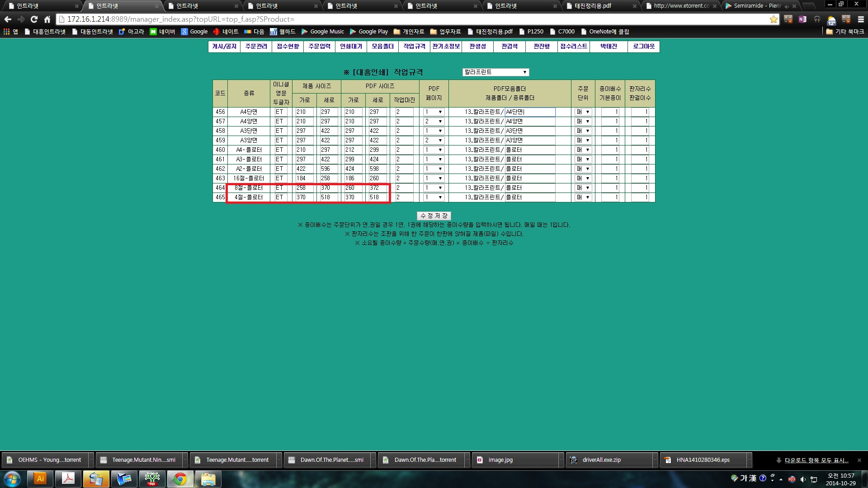Open the Chrome hamburger menu icon
The height and width of the screenshot is (488, 868).
(860, 19)
